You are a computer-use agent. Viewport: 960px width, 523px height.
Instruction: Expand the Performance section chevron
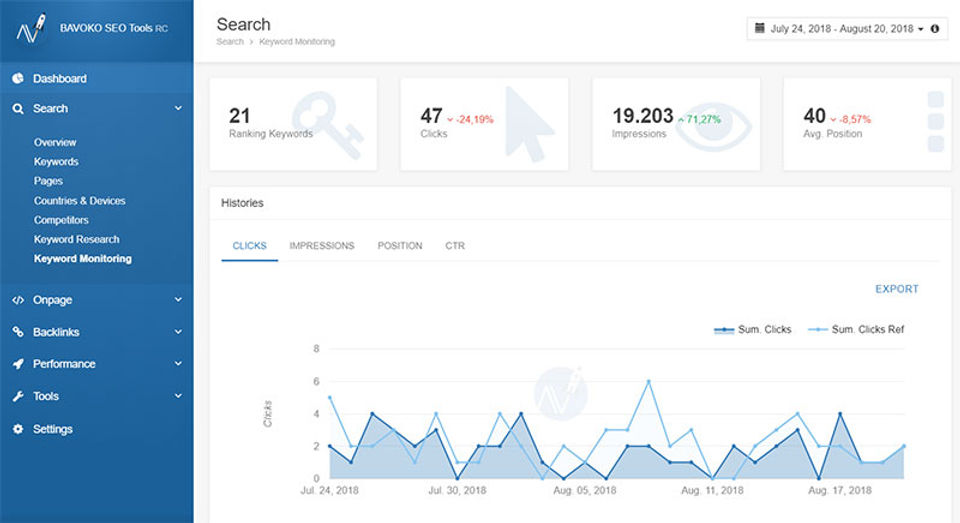tap(178, 363)
